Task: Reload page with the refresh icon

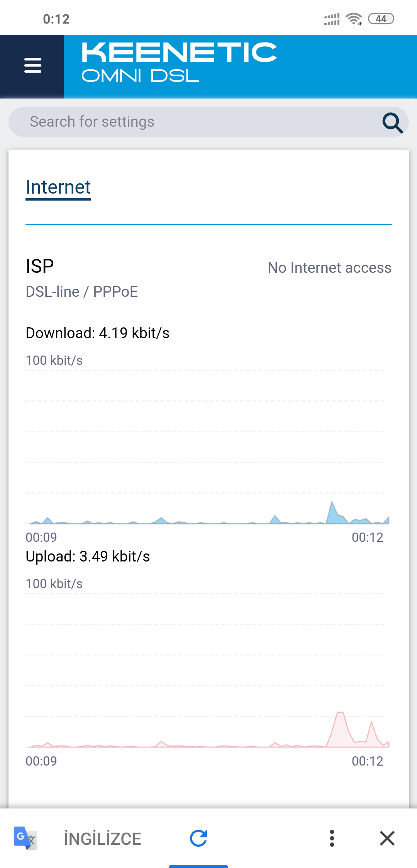Action: coord(198,838)
